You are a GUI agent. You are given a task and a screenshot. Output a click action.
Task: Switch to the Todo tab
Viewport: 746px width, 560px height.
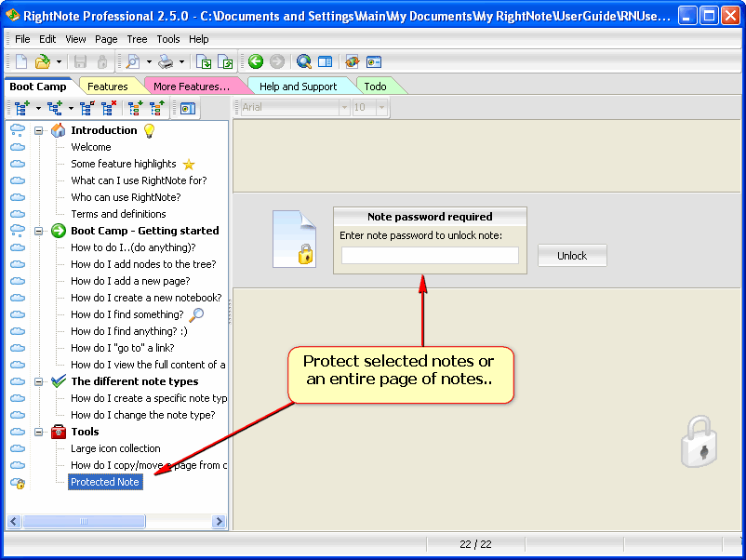(x=375, y=87)
